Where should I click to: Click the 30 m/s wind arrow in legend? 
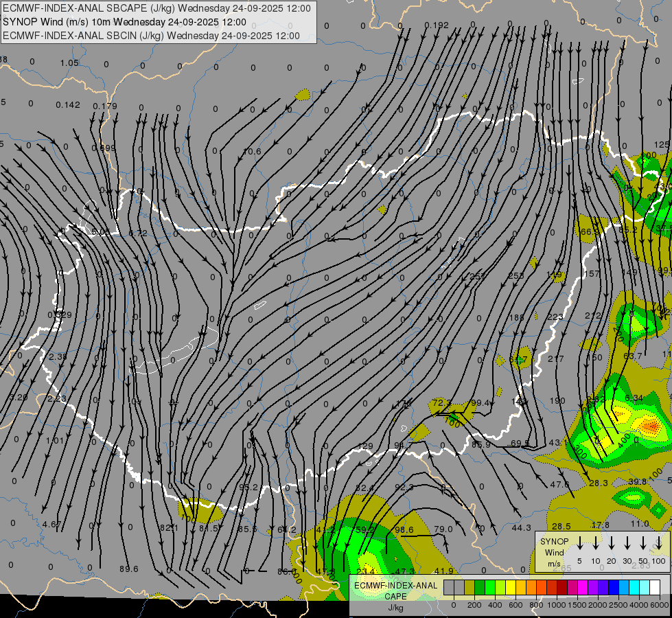[627, 543]
